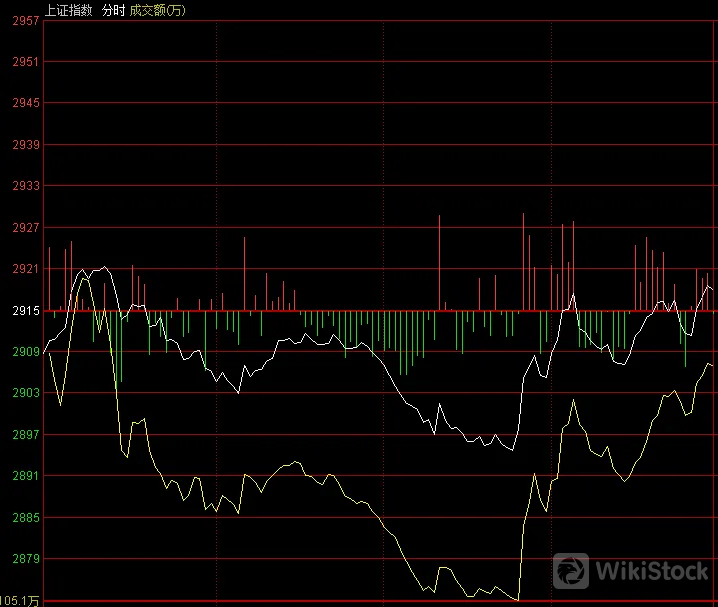Click the 2951 price axis label
The width and height of the screenshot is (718, 607).
pyautogui.click(x=26, y=61)
